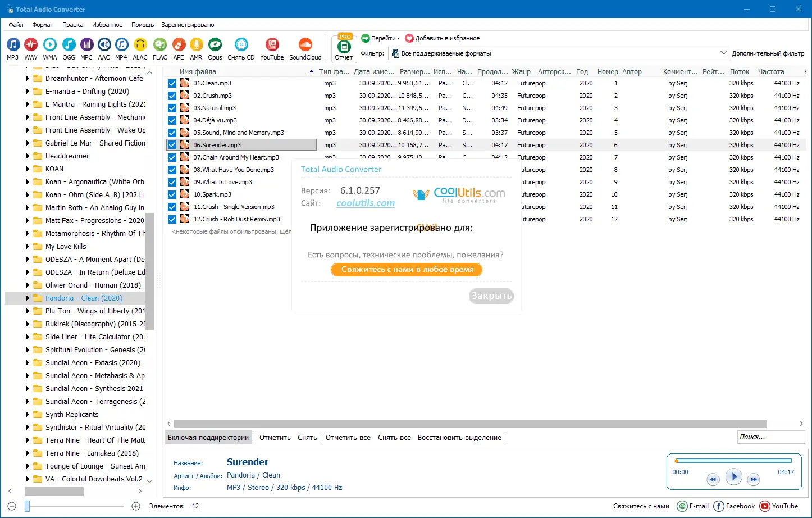The image size is (812, 518).
Task: Open the Избранное menu
Action: (107, 25)
